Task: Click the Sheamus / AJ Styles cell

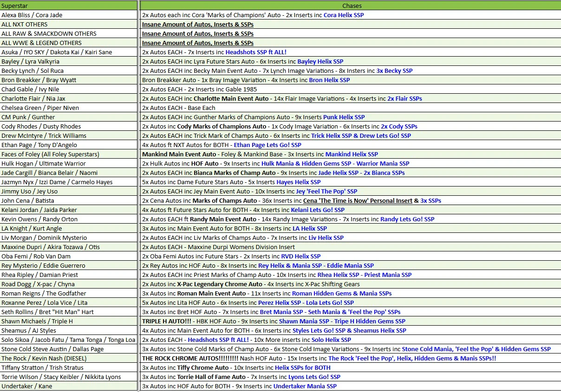Action: [69, 330]
